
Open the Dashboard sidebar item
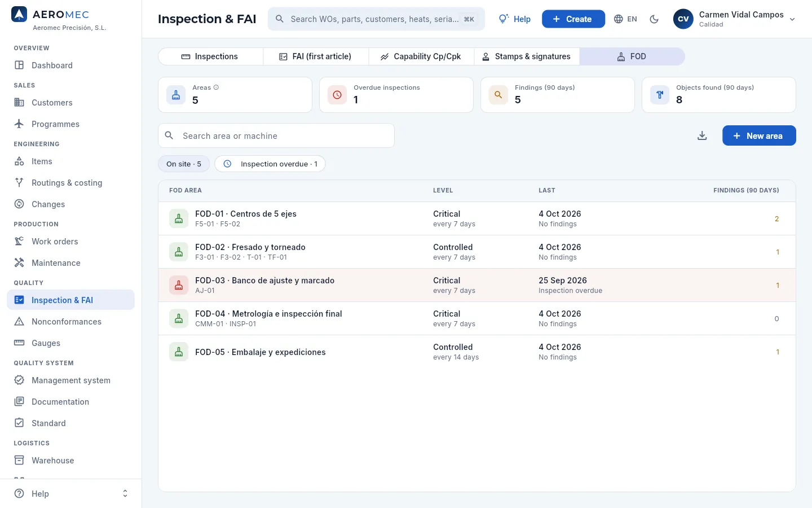tap(70, 65)
